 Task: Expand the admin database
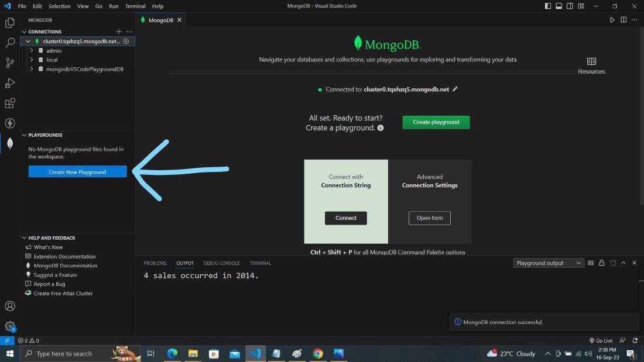point(32,50)
